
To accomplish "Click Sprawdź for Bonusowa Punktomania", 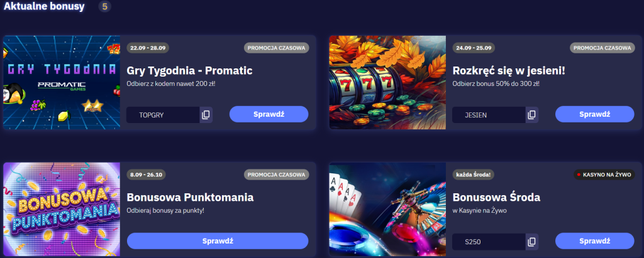I will click(x=218, y=241).
